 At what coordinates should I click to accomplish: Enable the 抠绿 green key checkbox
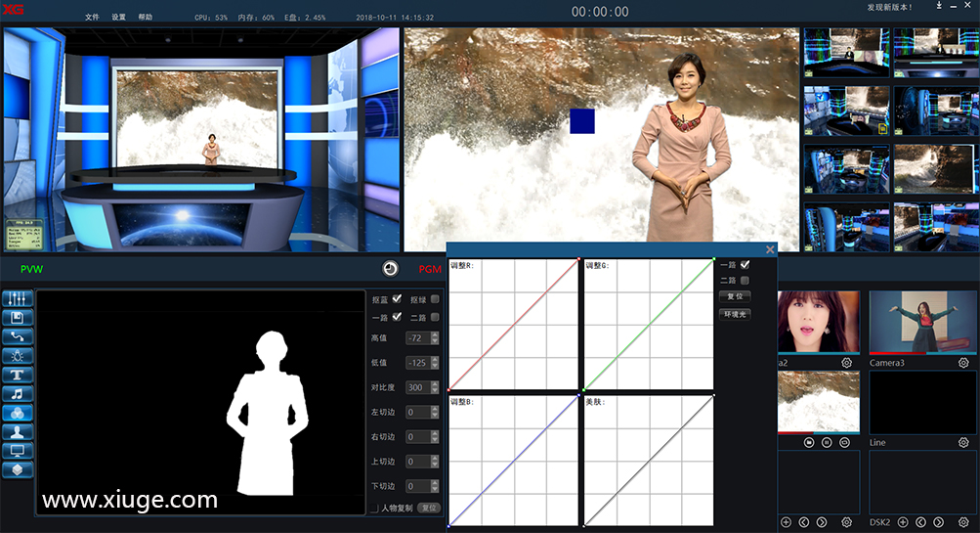click(435, 299)
